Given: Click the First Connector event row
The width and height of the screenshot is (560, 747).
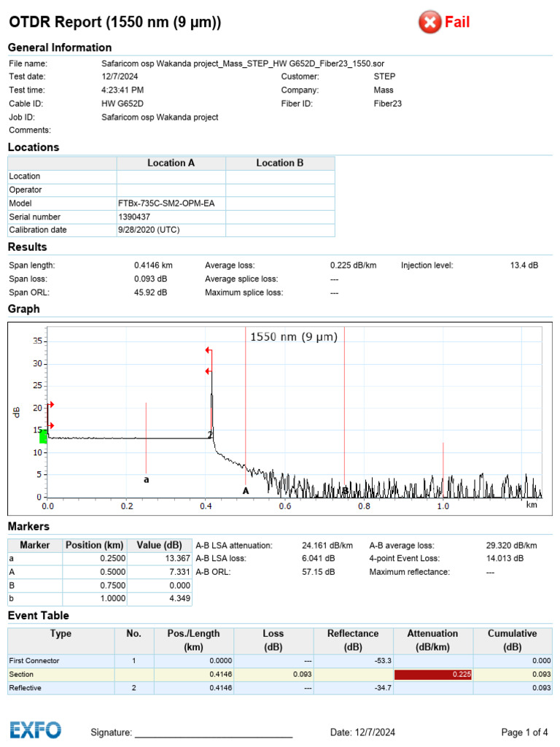Looking at the screenshot, I should point(280,661).
